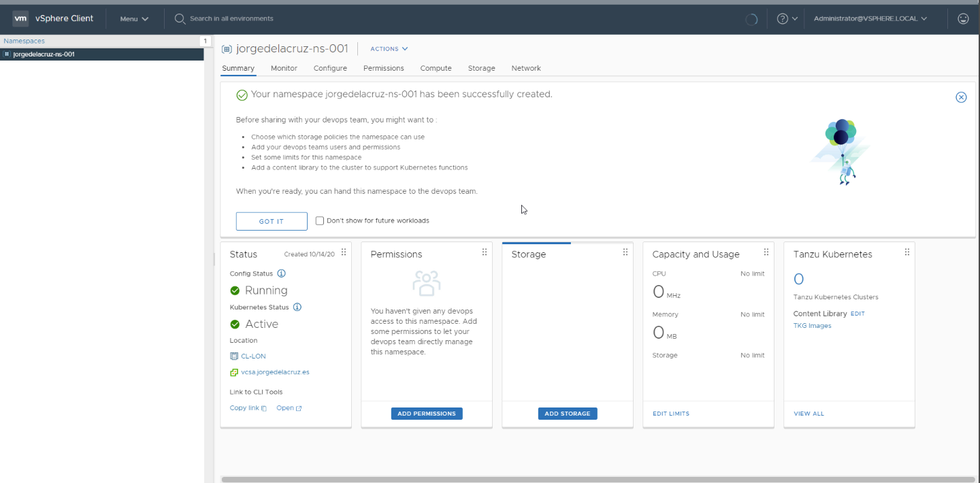Open the vcsa.jorgedelacruz.es link
Viewport: 980px width, 483px height.
275,372
